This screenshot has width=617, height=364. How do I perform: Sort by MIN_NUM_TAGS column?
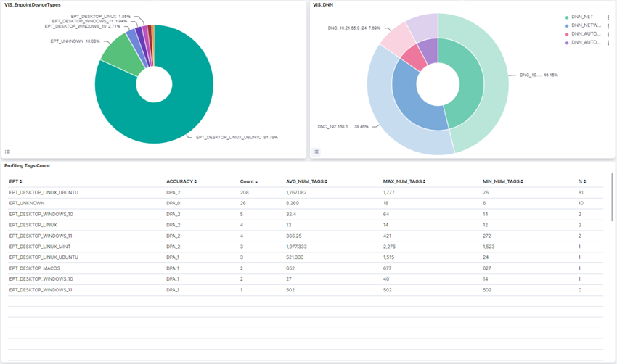(x=502, y=181)
